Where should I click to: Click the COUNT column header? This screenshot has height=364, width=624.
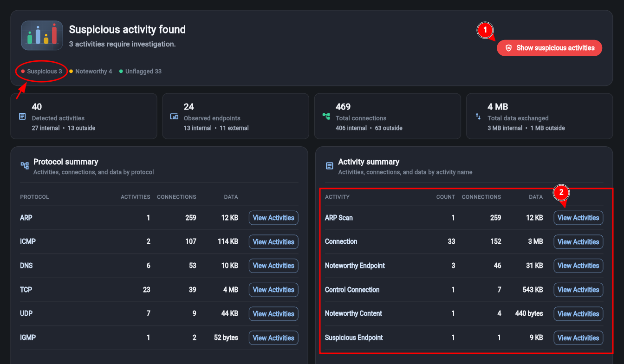click(x=445, y=197)
